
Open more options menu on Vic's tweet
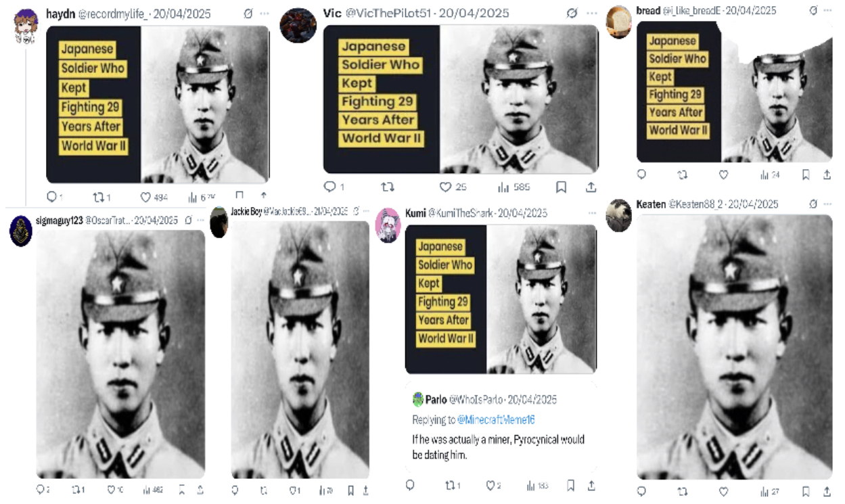tap(592, 13)
